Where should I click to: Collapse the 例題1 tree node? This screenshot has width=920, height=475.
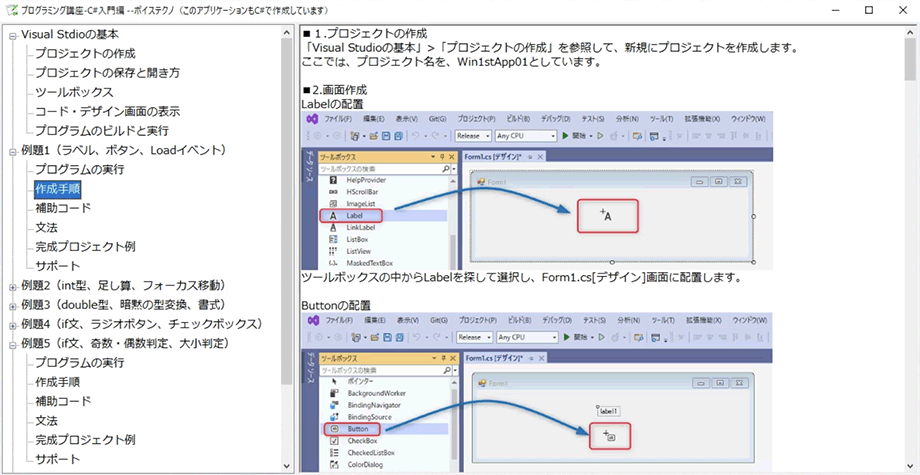[x=13, y=152]
